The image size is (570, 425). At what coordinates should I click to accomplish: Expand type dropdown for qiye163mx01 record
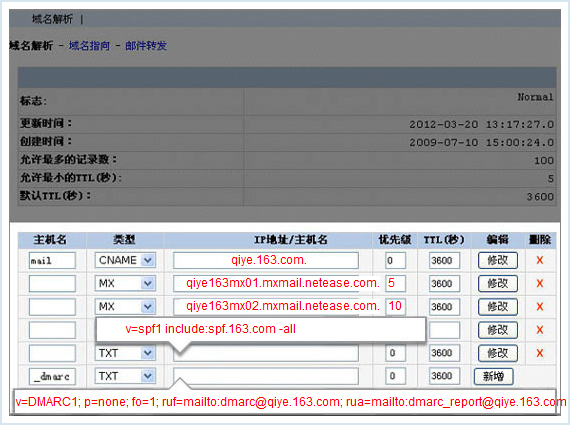pos(148,283)
